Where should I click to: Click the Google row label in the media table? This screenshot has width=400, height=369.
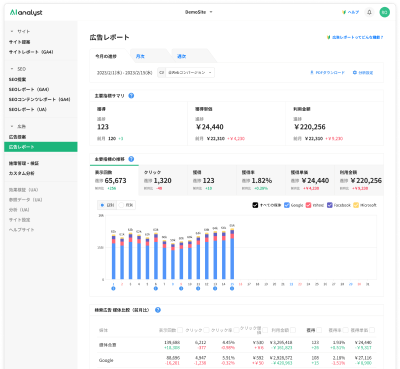click(106, 360)
